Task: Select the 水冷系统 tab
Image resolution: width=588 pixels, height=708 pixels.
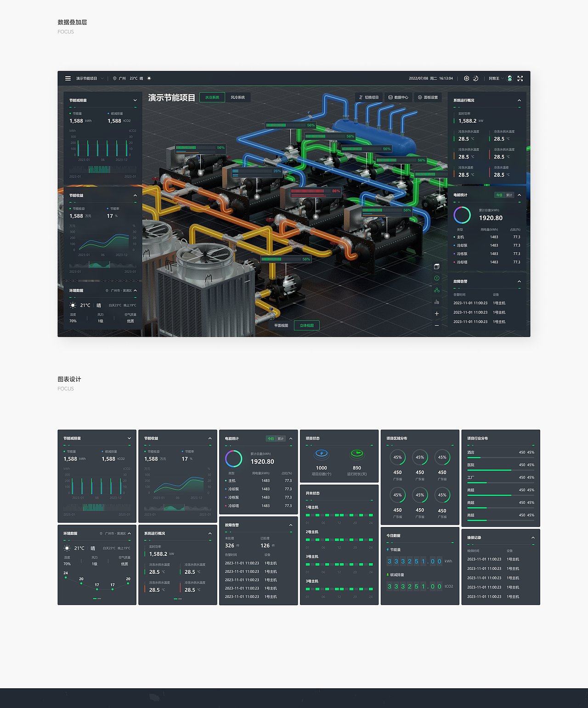Action: point(212,97)
